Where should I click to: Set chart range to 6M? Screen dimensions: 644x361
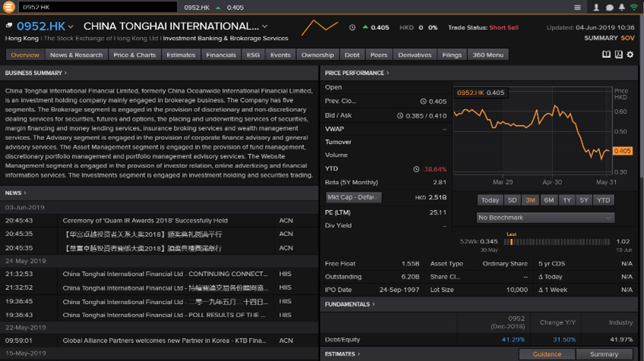[x=549, y=200]
